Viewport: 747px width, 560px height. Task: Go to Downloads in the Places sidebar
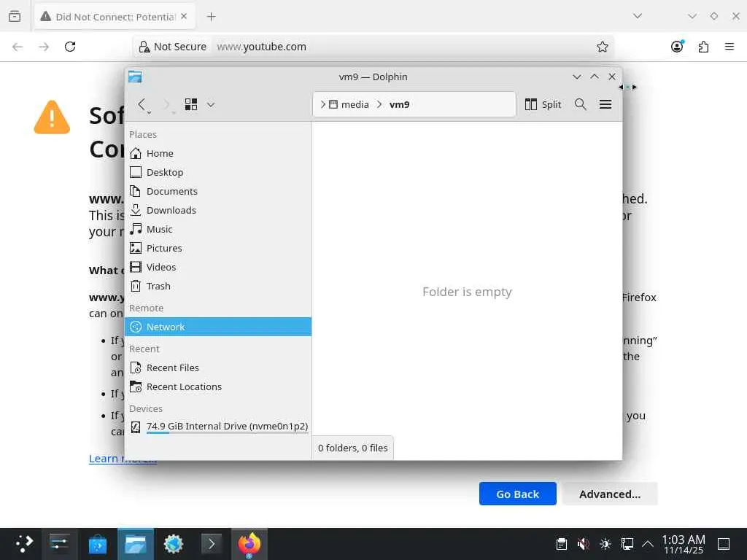tap(218, 210)
